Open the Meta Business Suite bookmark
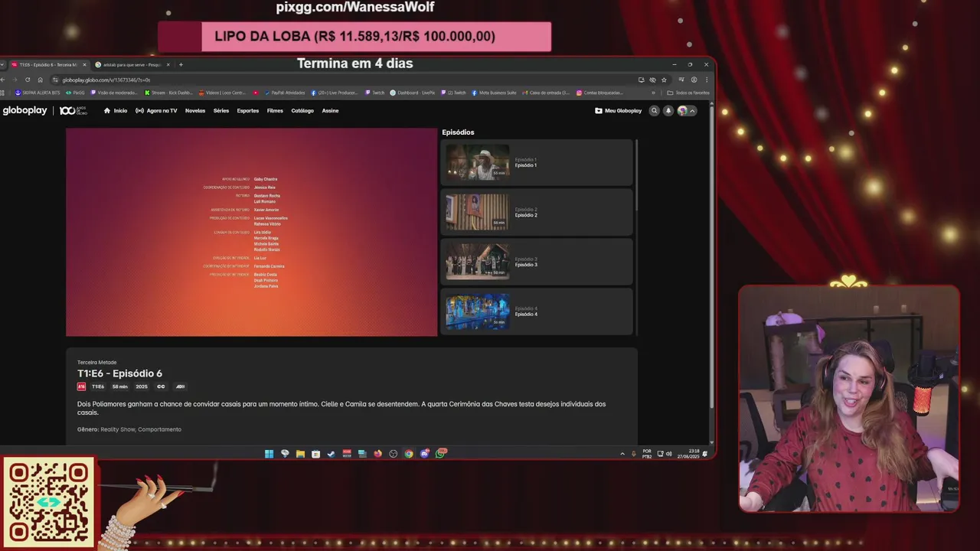 pyautogui.click(x=495, y=93)
